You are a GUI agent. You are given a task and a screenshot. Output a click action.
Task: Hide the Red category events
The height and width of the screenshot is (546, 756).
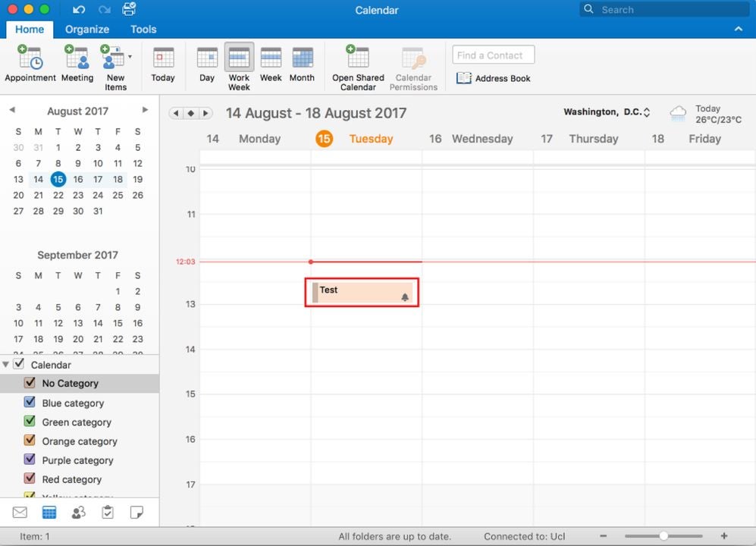coord(30,479)
